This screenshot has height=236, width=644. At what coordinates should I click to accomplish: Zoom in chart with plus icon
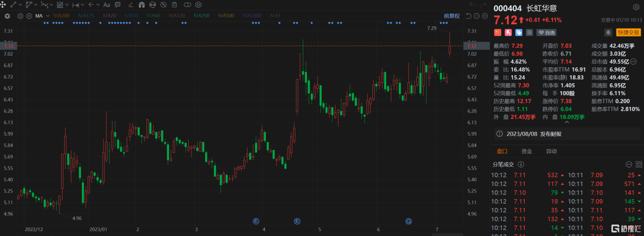pos(485,16)
